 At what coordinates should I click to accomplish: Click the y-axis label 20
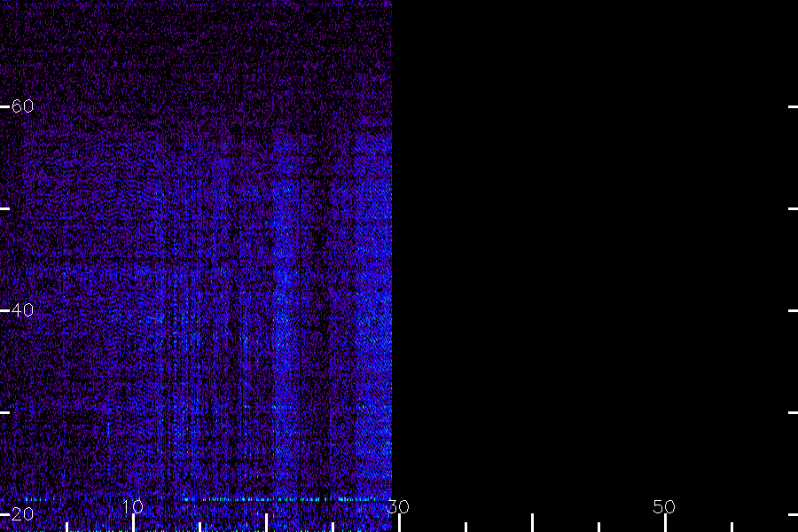coord(22,514)
